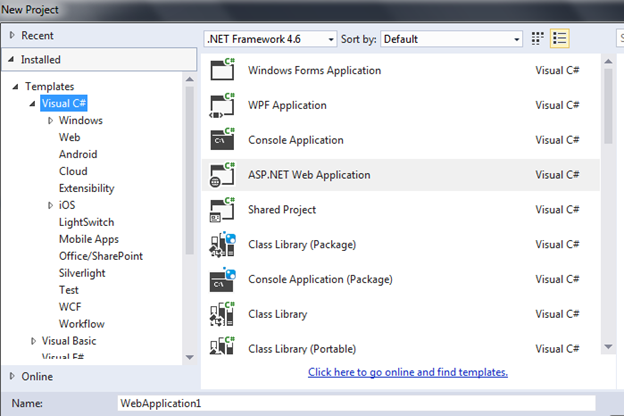Click the project Name input field
This screenshot has width=624, height=416.
pos(357,403)
